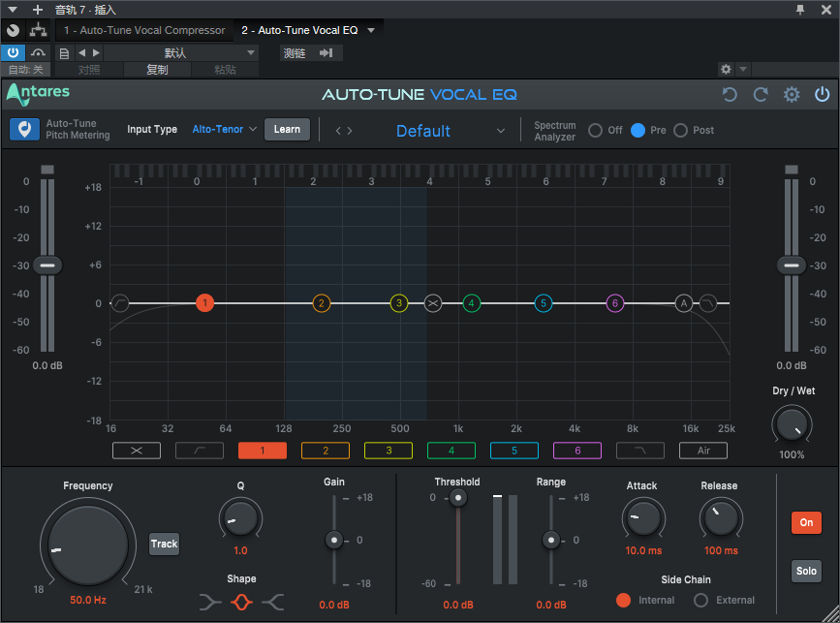Select band 4 button below graph
Image resolution: width=840 pixels, height=623 pixels.
[x=451, y=451]
